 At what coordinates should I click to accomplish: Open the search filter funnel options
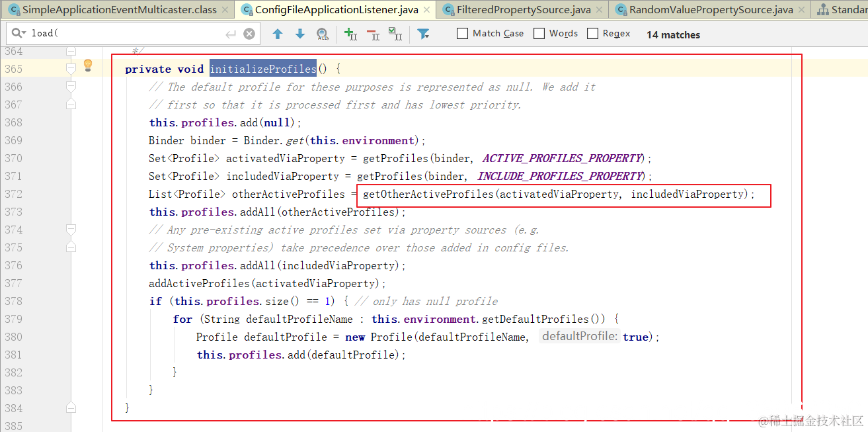pyautogui.click(x=423, y=34)
